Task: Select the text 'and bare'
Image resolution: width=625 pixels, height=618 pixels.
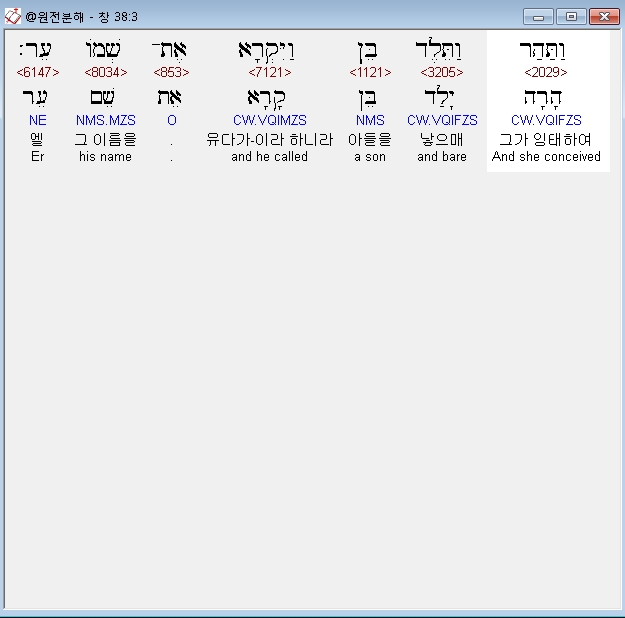Action: 442,156
